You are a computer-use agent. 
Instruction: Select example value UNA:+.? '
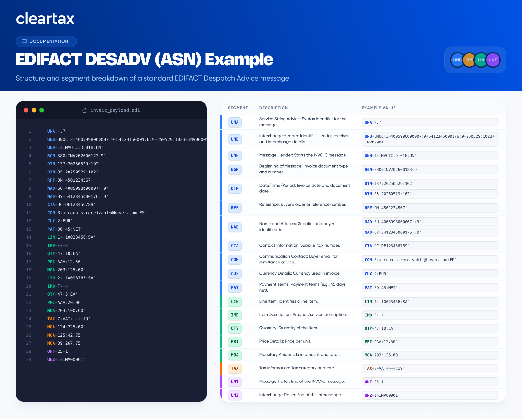[430, 122]
